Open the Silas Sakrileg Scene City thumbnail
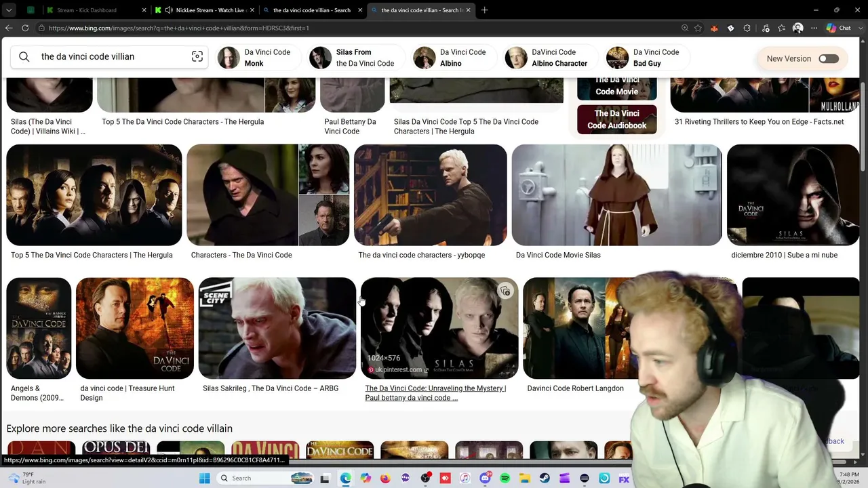Viewport: 868px width, 488px height. click(277, 328)
